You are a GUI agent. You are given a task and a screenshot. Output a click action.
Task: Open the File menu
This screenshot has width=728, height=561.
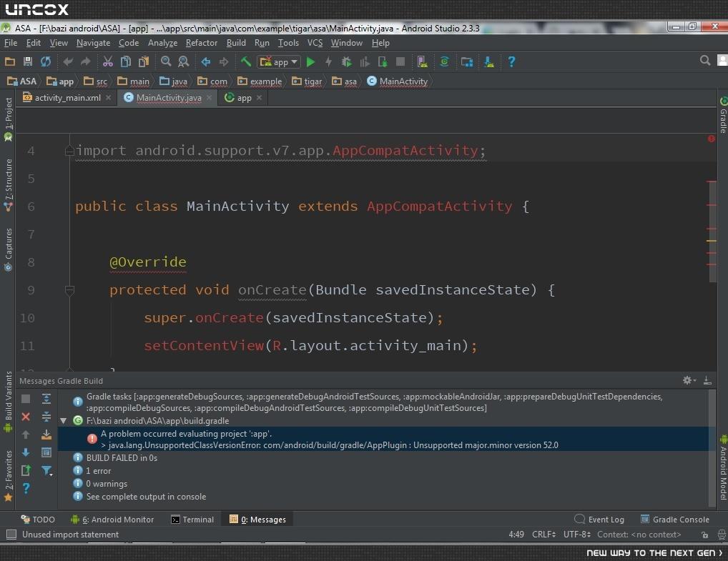[11, 43]
